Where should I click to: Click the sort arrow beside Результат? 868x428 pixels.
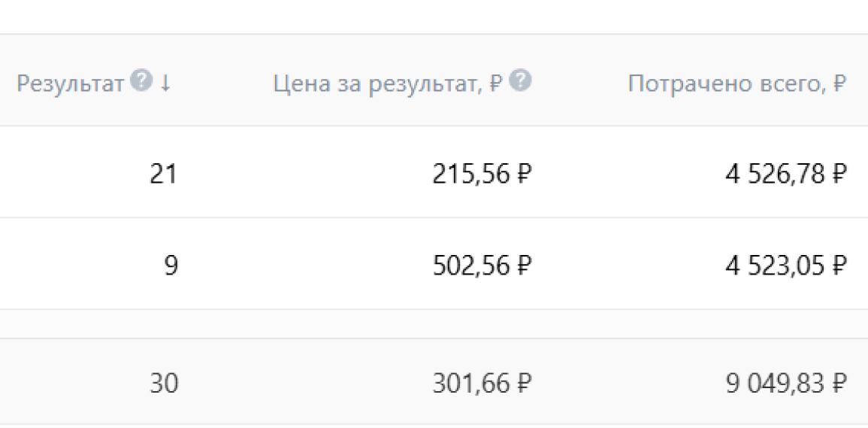165,83
